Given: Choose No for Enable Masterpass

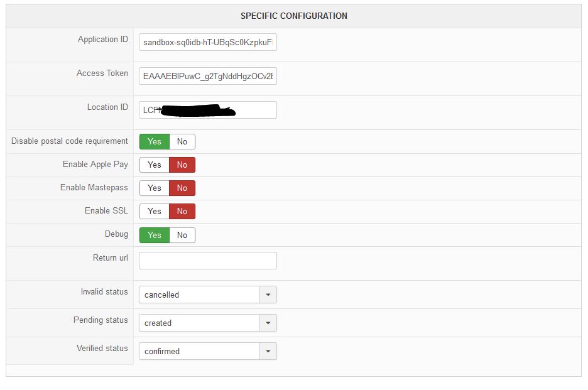Looking at the screenshot, I should (182, 188).
